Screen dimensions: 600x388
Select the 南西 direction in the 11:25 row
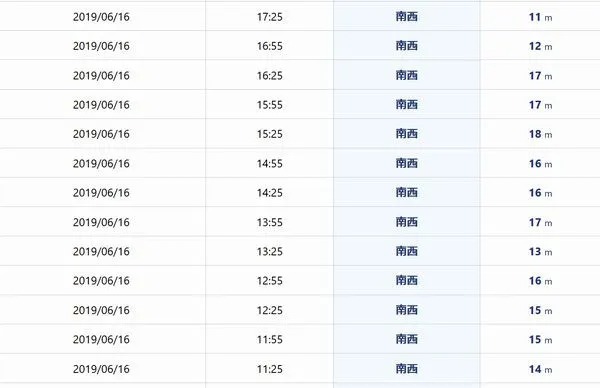click(406, 368)
